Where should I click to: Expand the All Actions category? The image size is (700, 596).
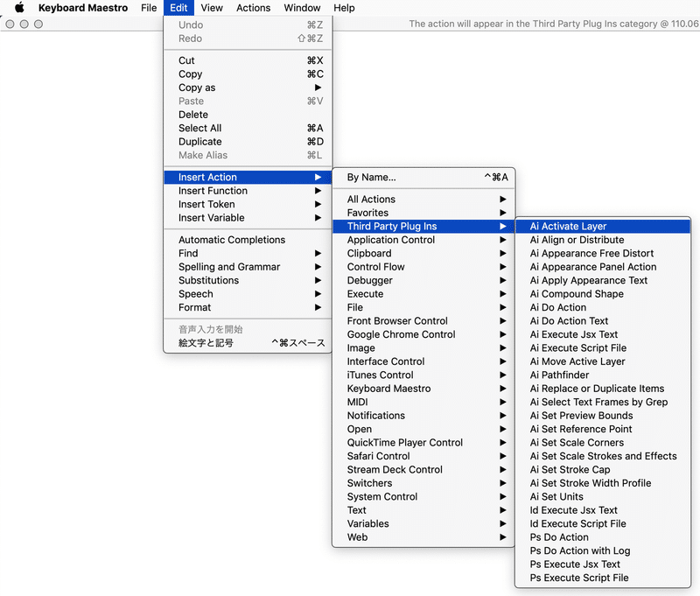point(423,200)
